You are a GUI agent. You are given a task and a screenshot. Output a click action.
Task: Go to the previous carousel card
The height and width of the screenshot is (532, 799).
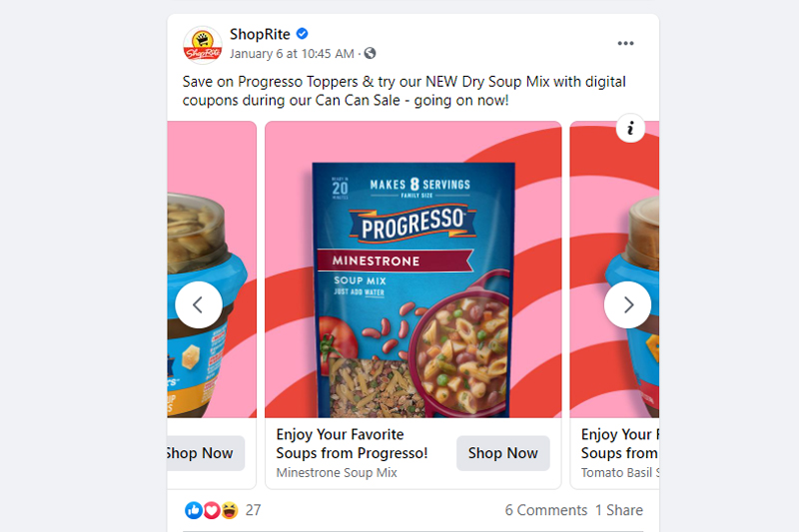point(198,304)
